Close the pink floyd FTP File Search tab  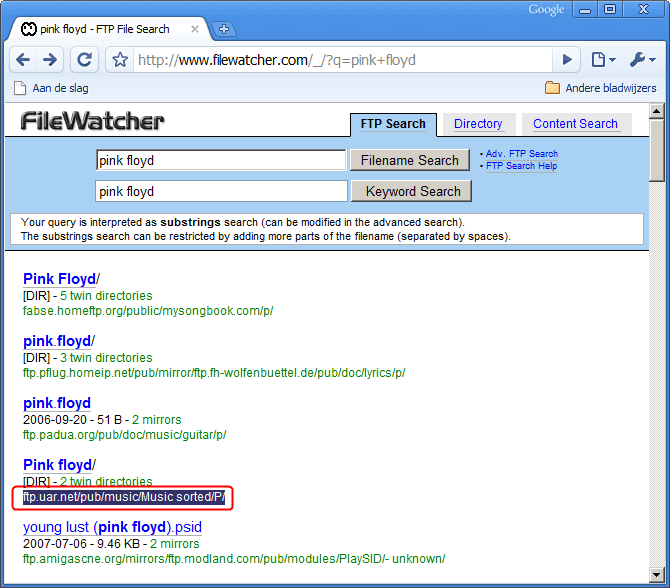click(194, 29)
